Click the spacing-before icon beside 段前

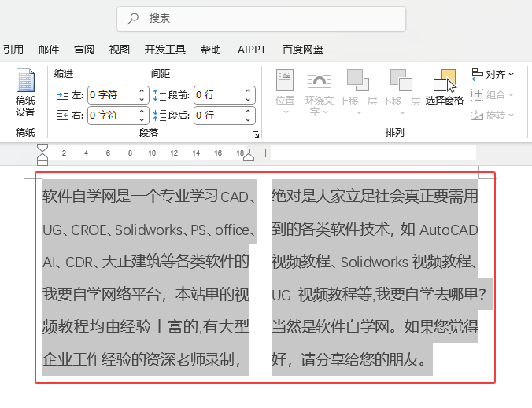pos(160,95)
